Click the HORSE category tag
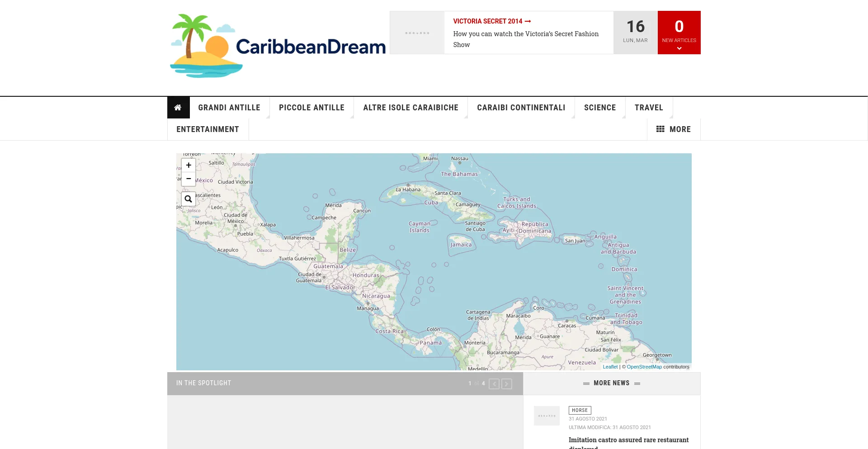Image resolution: width=868 pixels, height=449 pixels. point(580,410)
